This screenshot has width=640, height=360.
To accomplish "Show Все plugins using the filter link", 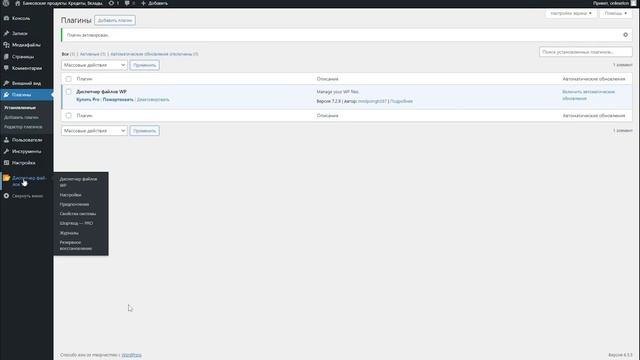I will [65, 54].
